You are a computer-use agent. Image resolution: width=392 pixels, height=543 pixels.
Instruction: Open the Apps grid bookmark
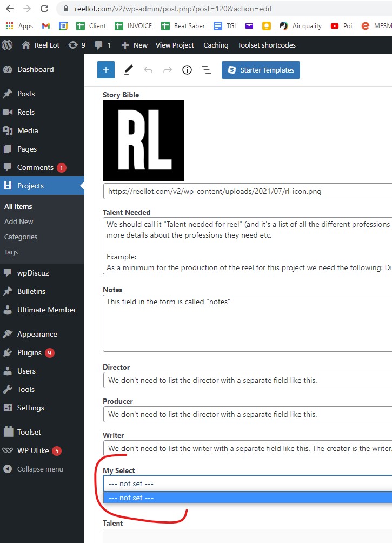pos(19,26)
